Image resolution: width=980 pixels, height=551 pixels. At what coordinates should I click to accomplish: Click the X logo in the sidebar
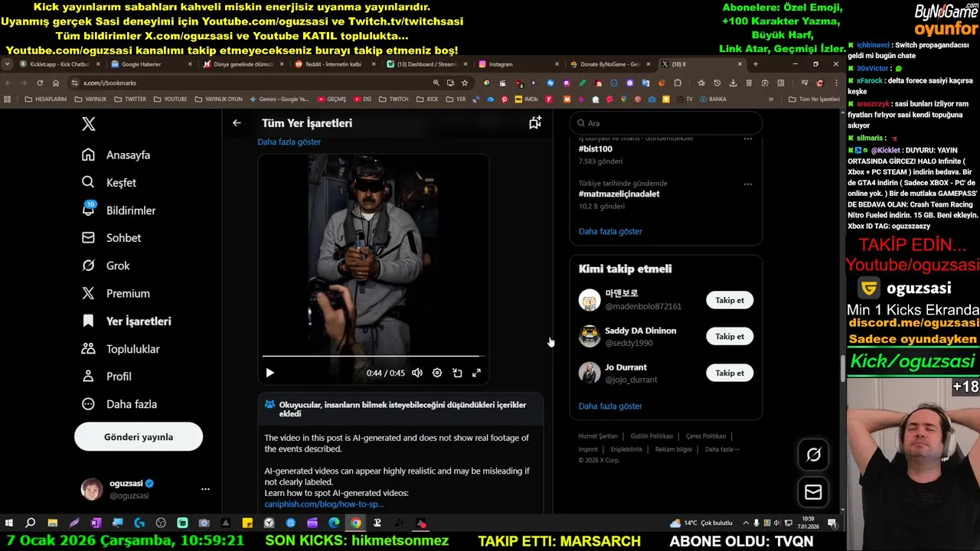(x=89, y=124)
